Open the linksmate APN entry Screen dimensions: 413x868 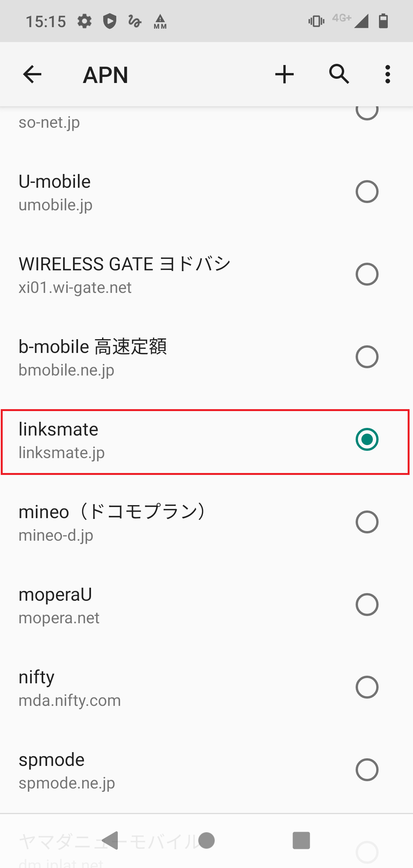click(153, 440)
